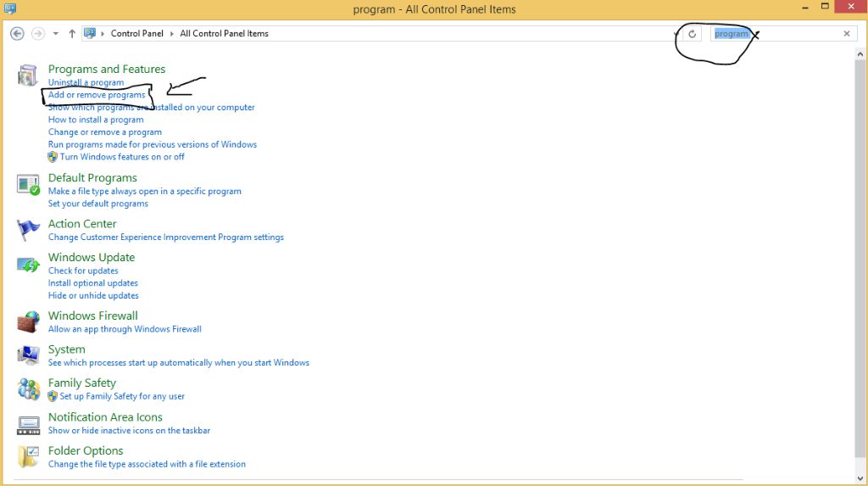The height and width of the screenshot is (486, 868).
Task: Click Uninstall a program link
Action: pyautogui.click(x=86, y=82)
